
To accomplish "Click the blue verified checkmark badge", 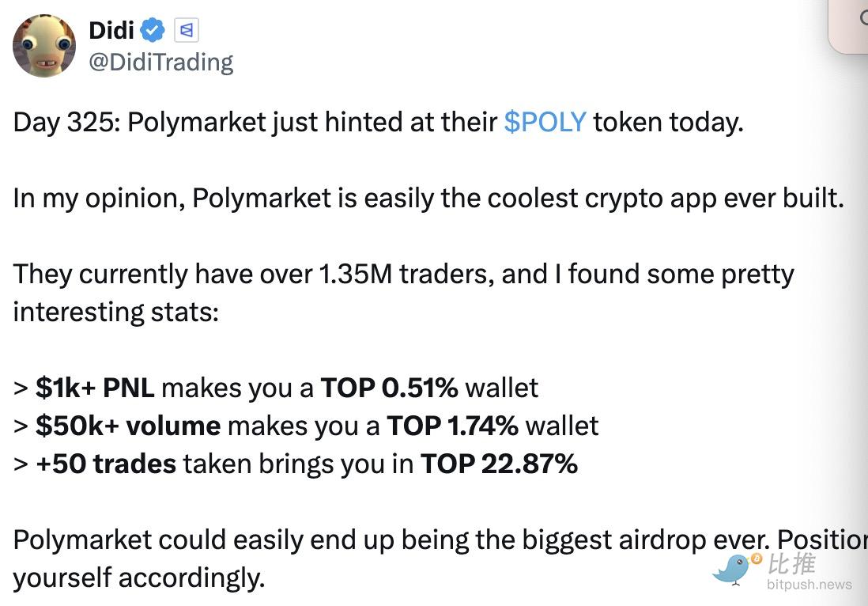I will (x=152, y=31).
